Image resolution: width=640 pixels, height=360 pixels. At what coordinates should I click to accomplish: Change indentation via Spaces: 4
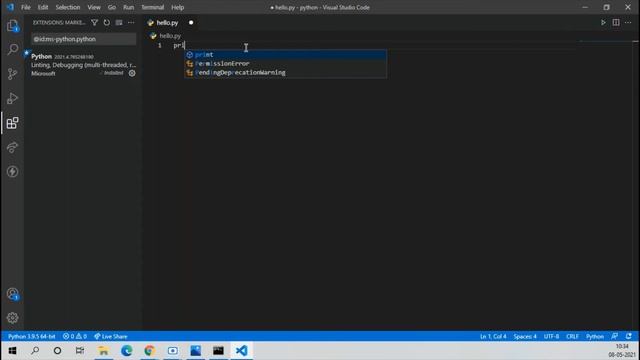pos(525,336)
